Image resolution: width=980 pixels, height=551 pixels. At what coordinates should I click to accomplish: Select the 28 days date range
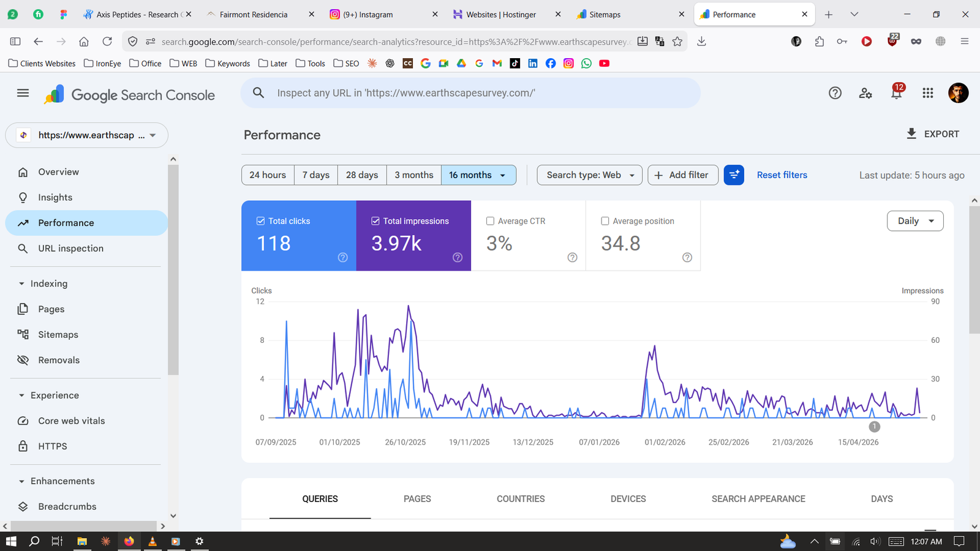click(362, 175)
